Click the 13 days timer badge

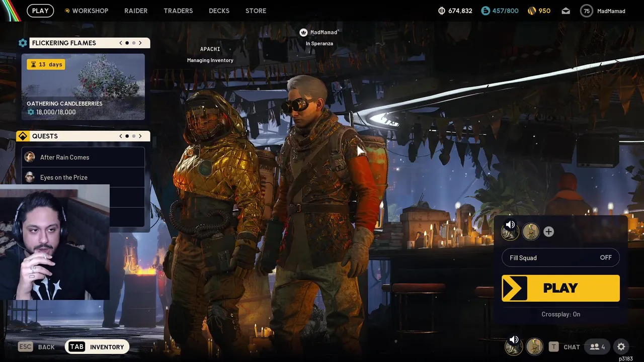pos(46,64)
